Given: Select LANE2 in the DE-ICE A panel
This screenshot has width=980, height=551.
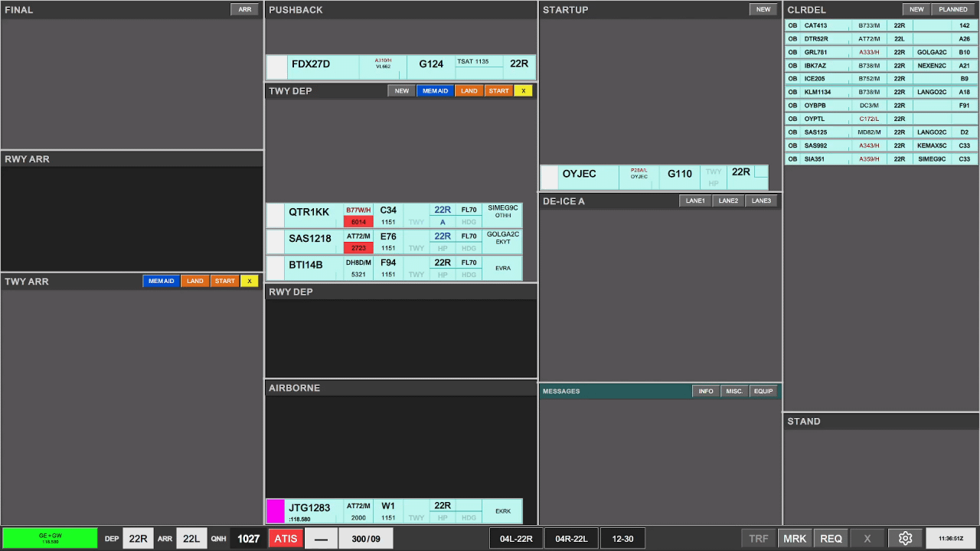Looking at the screenshot, I should (729, 201).
